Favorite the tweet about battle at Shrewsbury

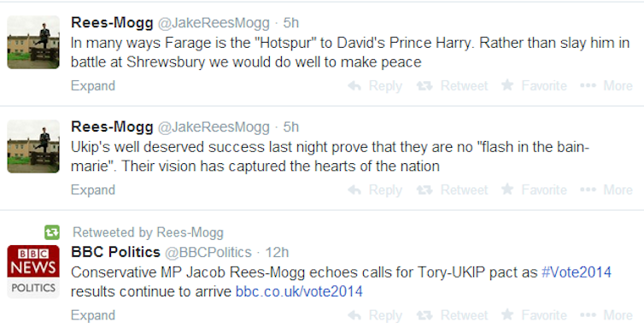point(534,86)
